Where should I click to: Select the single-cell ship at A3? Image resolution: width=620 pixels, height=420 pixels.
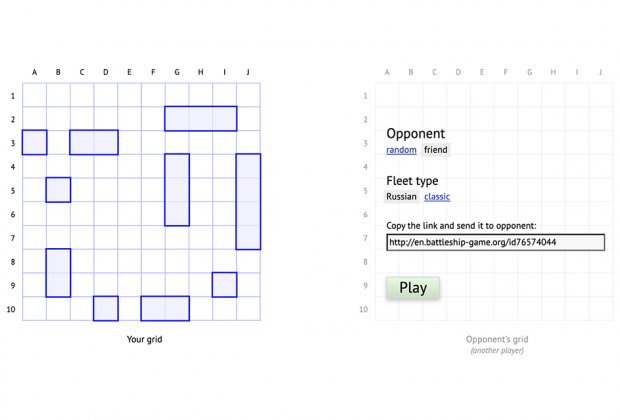point(34,142)
